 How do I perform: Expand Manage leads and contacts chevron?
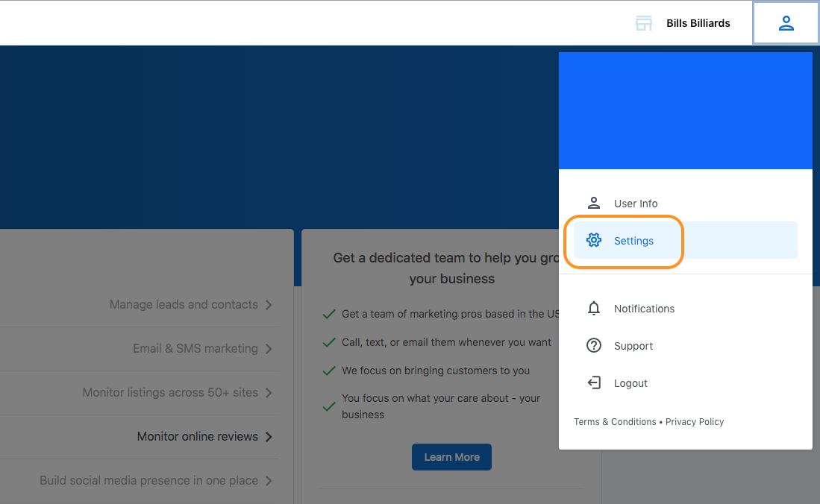(269, 305)
